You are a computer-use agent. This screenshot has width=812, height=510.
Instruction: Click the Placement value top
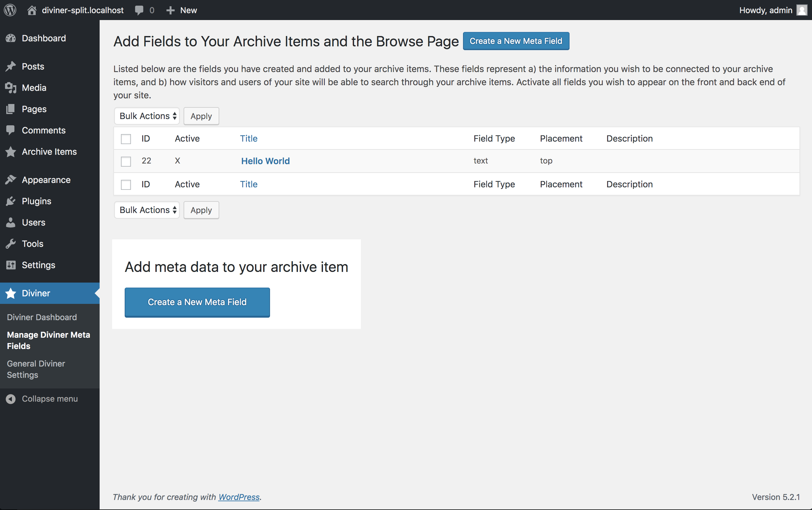[546, 161]
